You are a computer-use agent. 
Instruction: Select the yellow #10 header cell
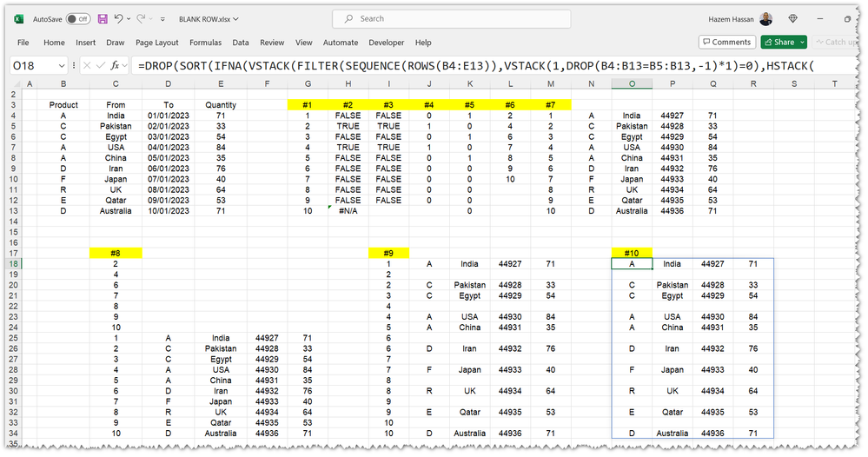[632, 254]
